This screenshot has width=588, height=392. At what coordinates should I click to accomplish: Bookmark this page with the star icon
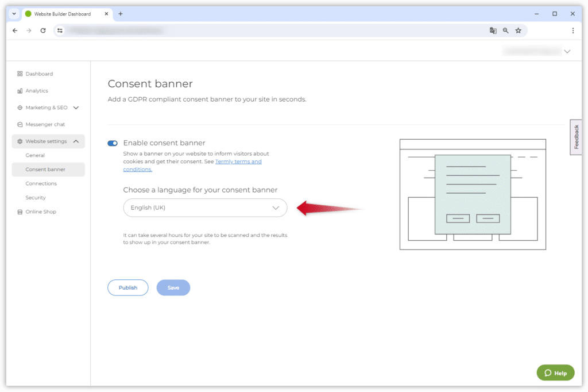point(518,30)
